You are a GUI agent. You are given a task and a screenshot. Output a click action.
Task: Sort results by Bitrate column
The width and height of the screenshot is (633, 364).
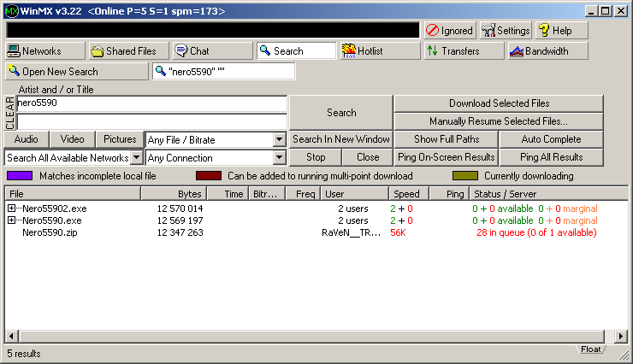point(267,194)
